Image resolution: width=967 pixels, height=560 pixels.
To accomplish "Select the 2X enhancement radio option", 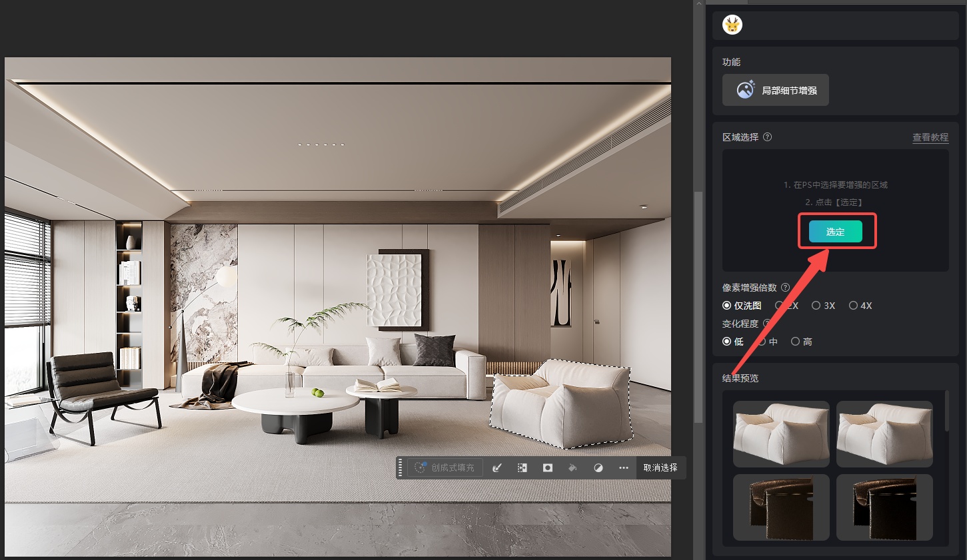I will point(786,306).
